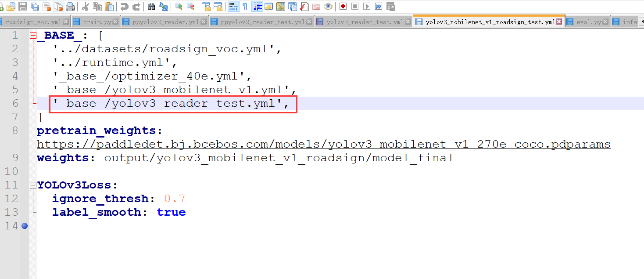
Task: Open the document list panel icon
Action: (x=293, y=7)
